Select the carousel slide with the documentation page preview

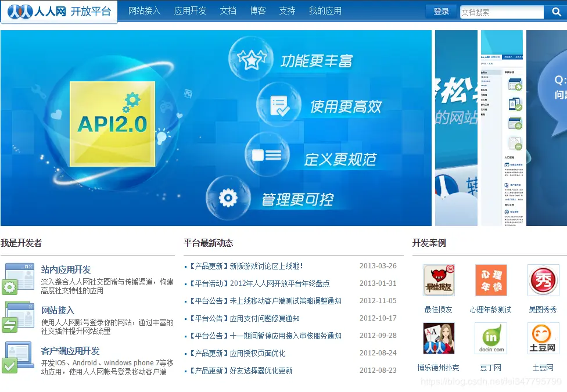502,128
